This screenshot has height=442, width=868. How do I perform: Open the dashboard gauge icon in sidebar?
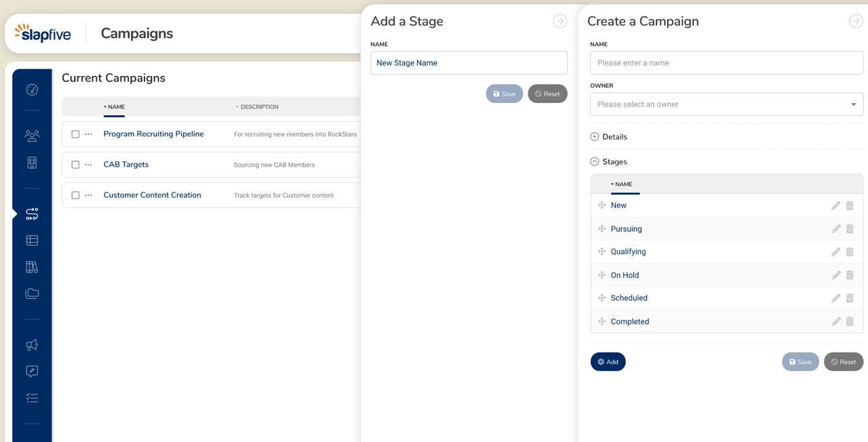pos(32,89)
